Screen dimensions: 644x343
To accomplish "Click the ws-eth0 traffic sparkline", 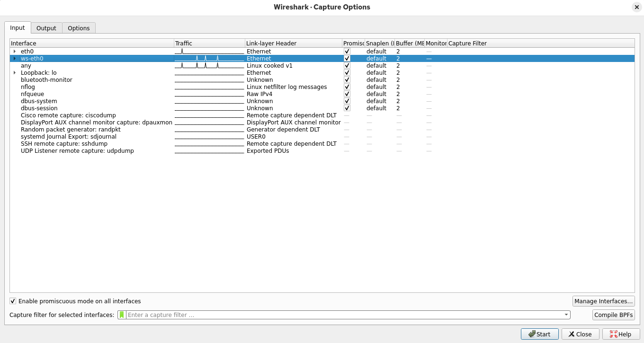I will click(x=209, y=59).
